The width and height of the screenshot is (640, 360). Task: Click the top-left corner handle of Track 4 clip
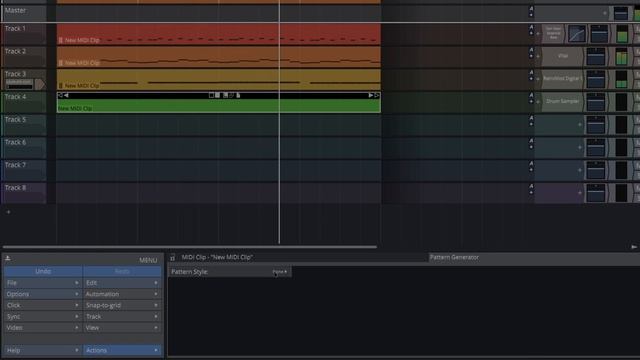coord(60,95)
